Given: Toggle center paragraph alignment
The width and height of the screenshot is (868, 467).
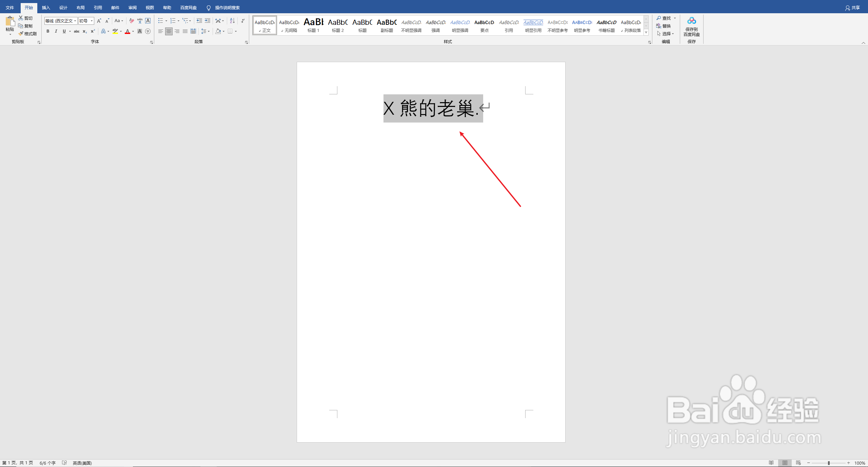Looking at the screenshot, I should (169, 31).
